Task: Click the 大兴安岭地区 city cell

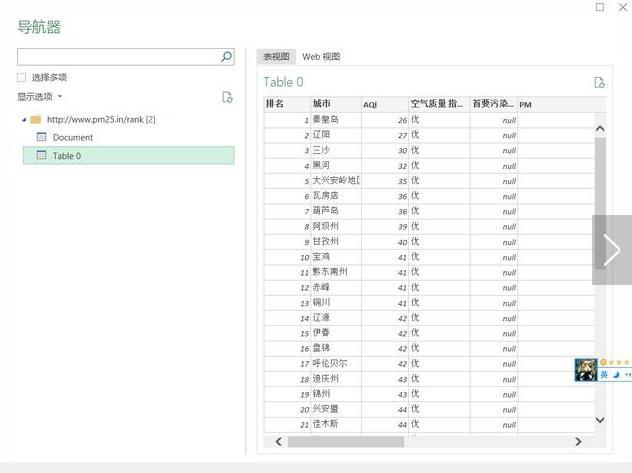Action: point(336,180)
